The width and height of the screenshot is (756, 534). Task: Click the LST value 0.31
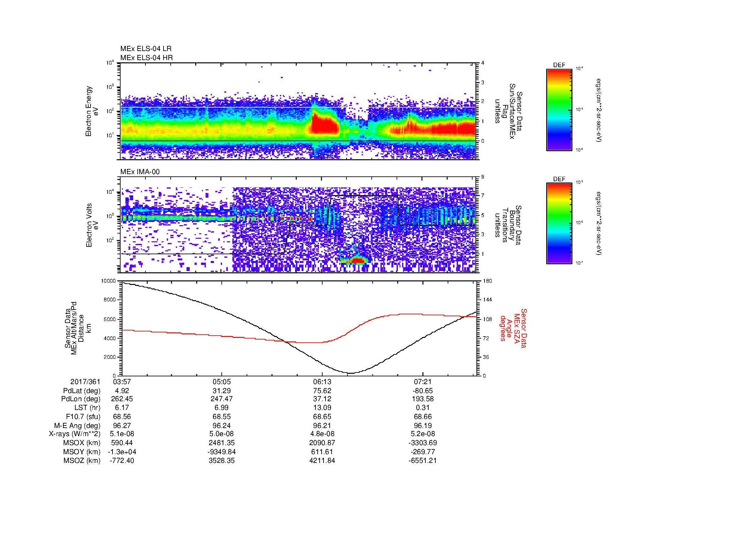point(422,408)
